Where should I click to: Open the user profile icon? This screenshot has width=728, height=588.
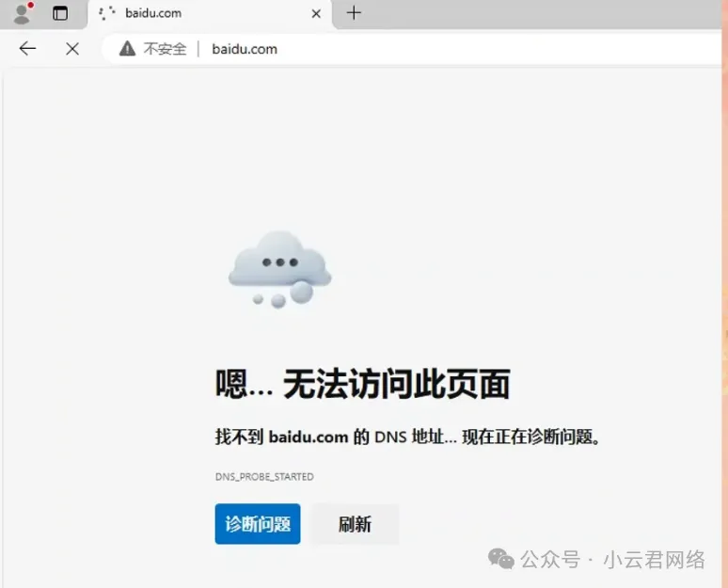pos(22,13)
